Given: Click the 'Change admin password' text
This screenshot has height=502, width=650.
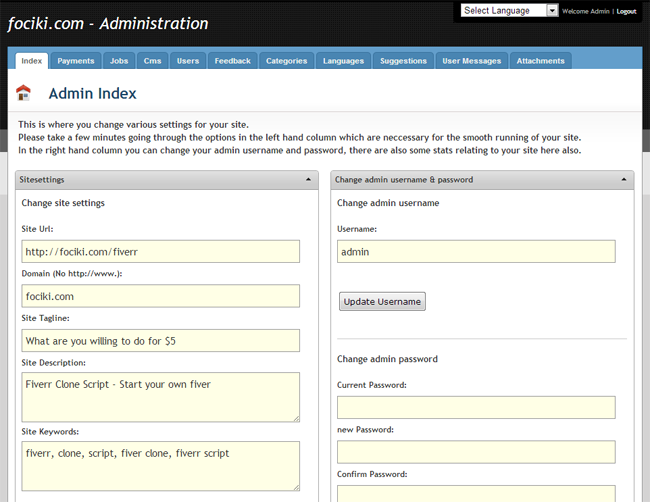Looking at the screenshot, I should (387, 359).
